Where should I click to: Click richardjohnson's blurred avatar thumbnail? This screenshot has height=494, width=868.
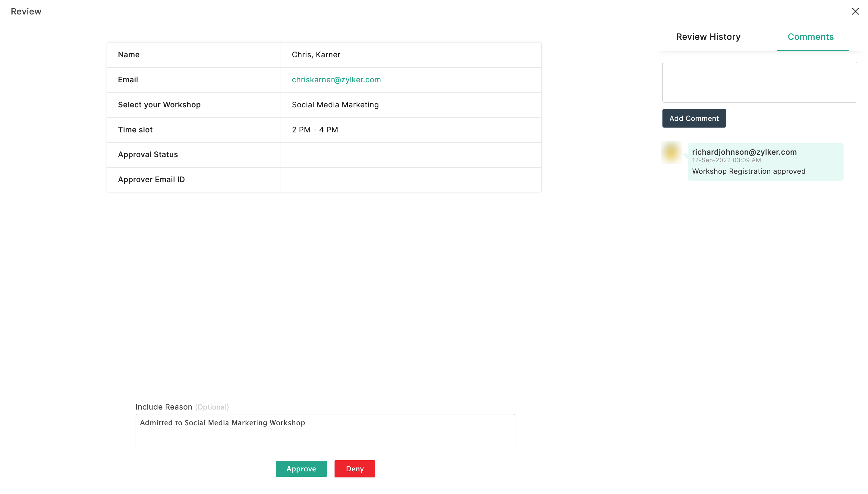pos(671,152)
